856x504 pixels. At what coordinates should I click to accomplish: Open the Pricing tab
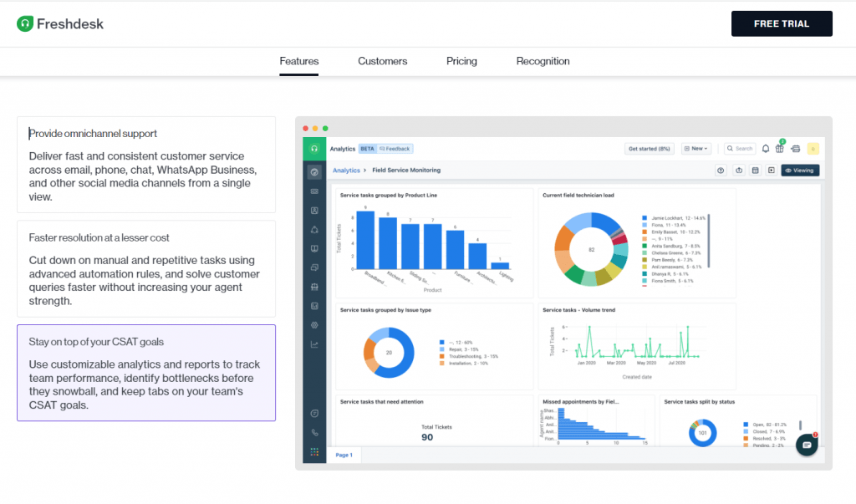point(461,61)
